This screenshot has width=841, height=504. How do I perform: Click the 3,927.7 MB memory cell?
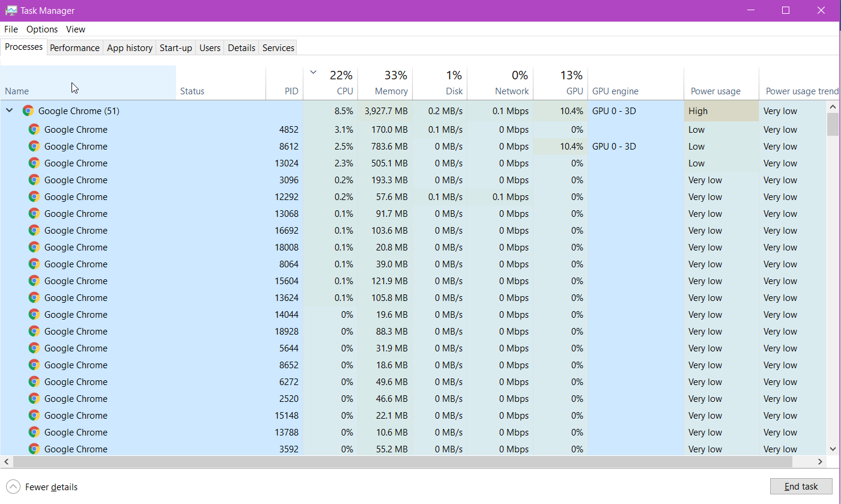[385, 111]
